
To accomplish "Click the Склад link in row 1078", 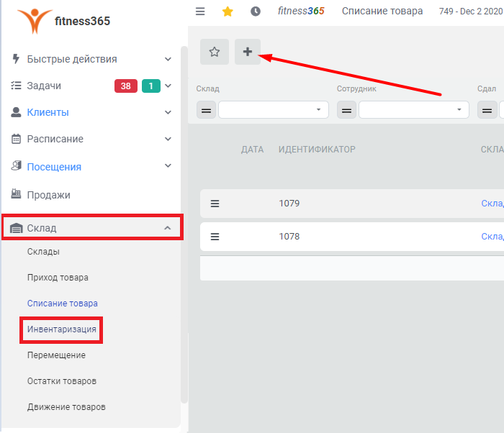I will [492, 237].
